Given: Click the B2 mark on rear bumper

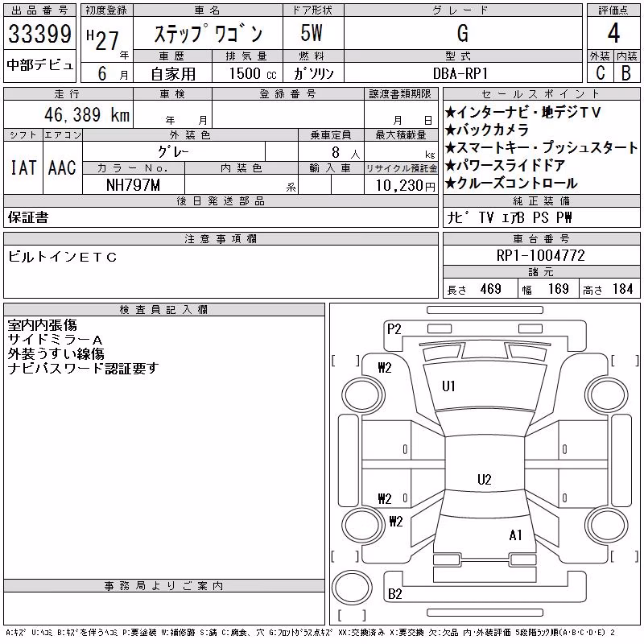Looking at the screenshot, I should [394, 594].
